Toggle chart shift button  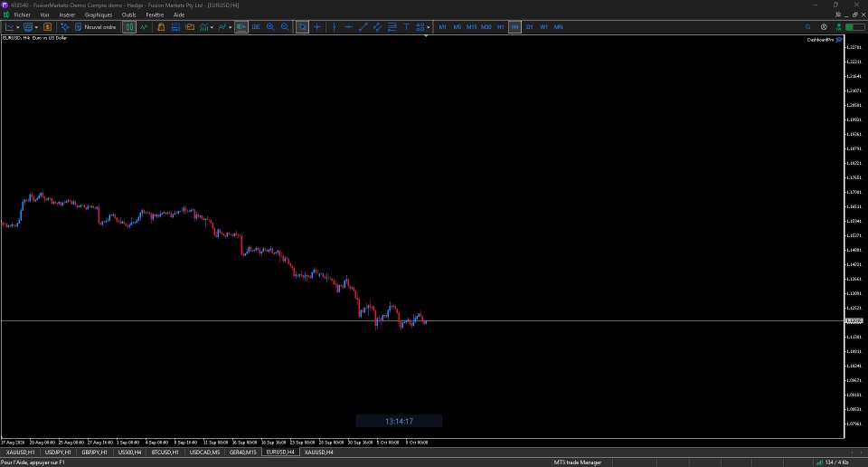241,26
